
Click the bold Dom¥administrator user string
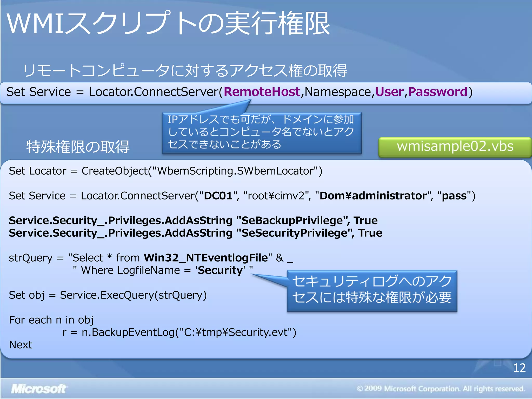click(x=374, y=196)
